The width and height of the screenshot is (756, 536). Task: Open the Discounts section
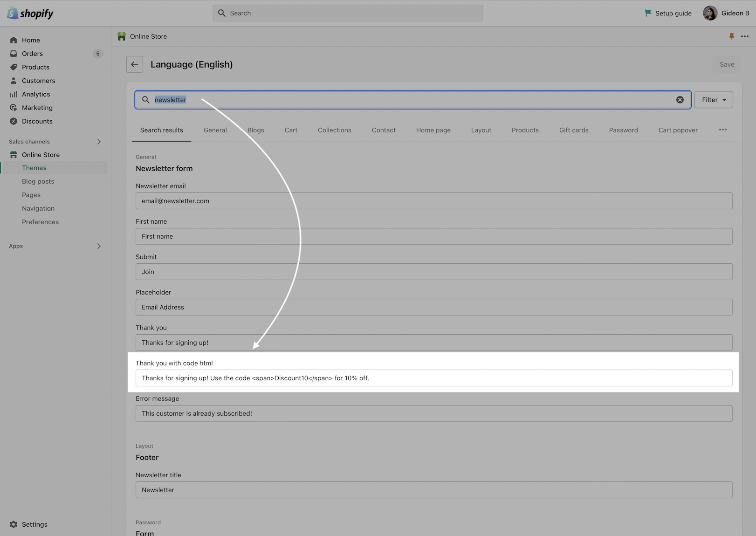(x=37, y=121)
